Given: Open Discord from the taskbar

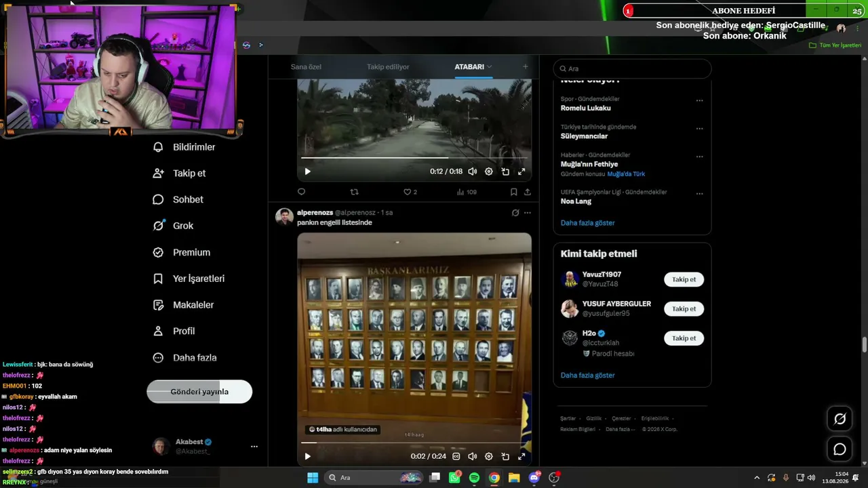Looking at the screenshot, I should coord(534,478).
